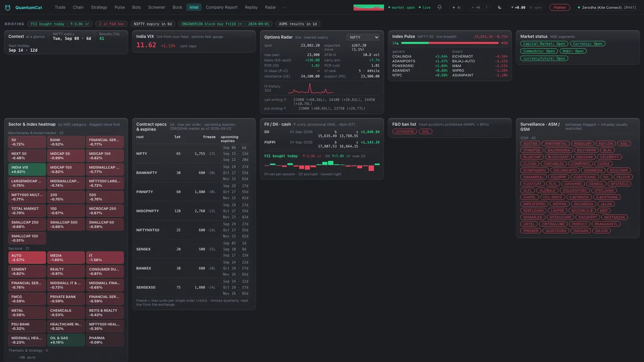Click 'Debt: Open' status chip
Viewport: 644px width, 362px height.
573,51
